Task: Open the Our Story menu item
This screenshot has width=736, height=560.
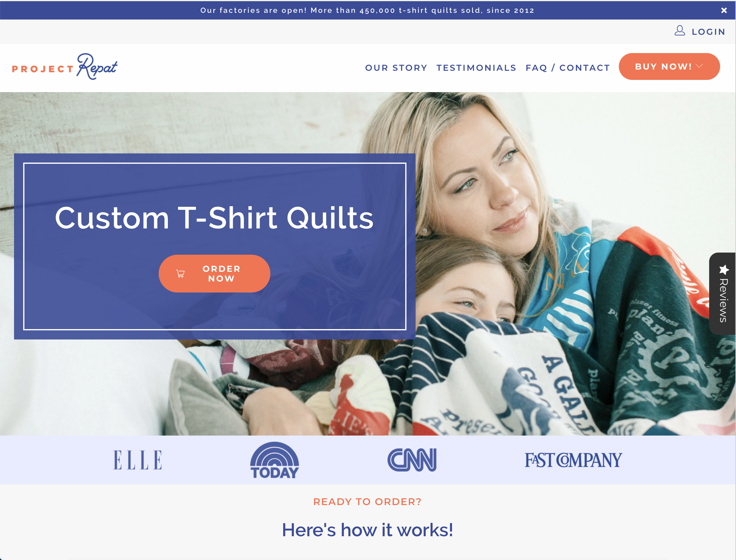Action: tap(396, 68)
